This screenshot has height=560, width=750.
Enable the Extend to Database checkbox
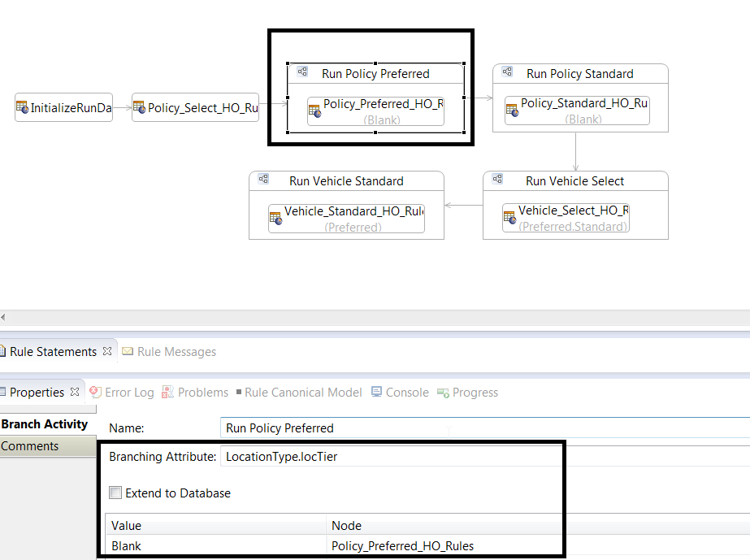[x=115, y=493]
